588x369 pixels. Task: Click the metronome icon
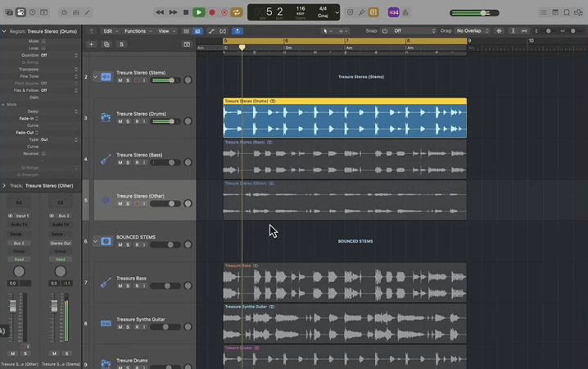click(x=407, y=12)
